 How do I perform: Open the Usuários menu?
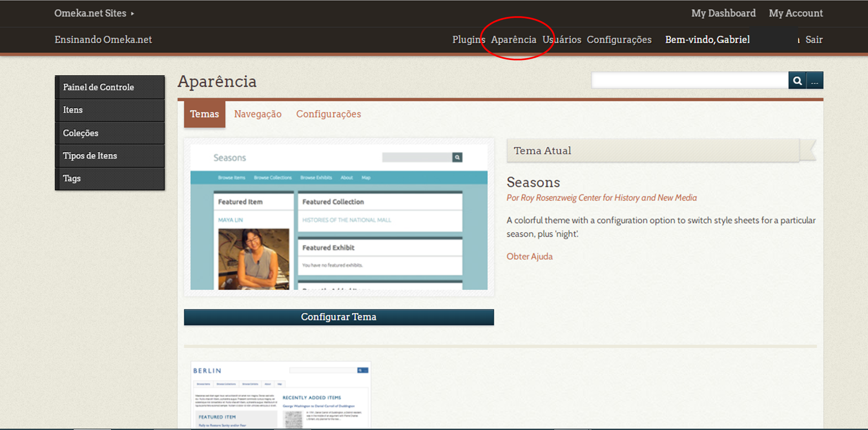(562, 40)
